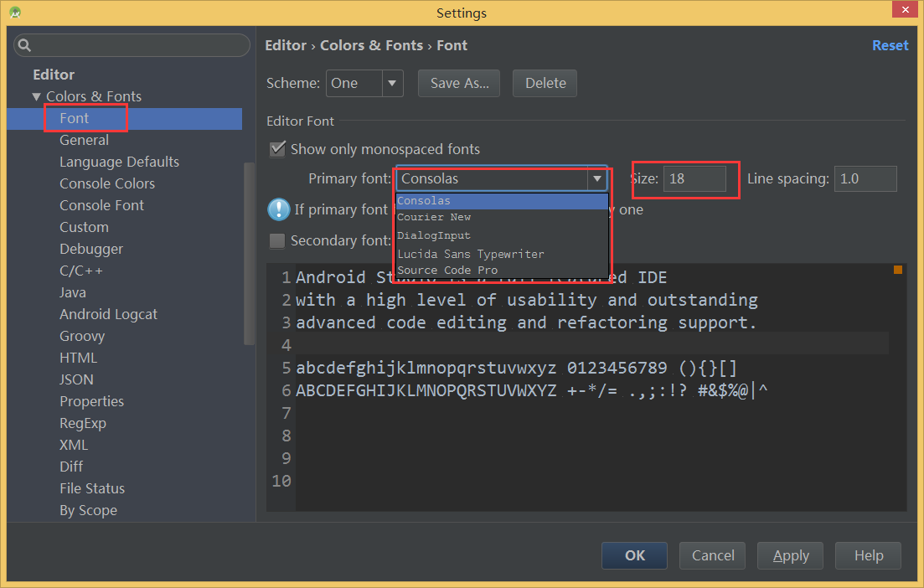924x588 pixels.
Task: Select JSON color settings
Action: tap(76, 380)
